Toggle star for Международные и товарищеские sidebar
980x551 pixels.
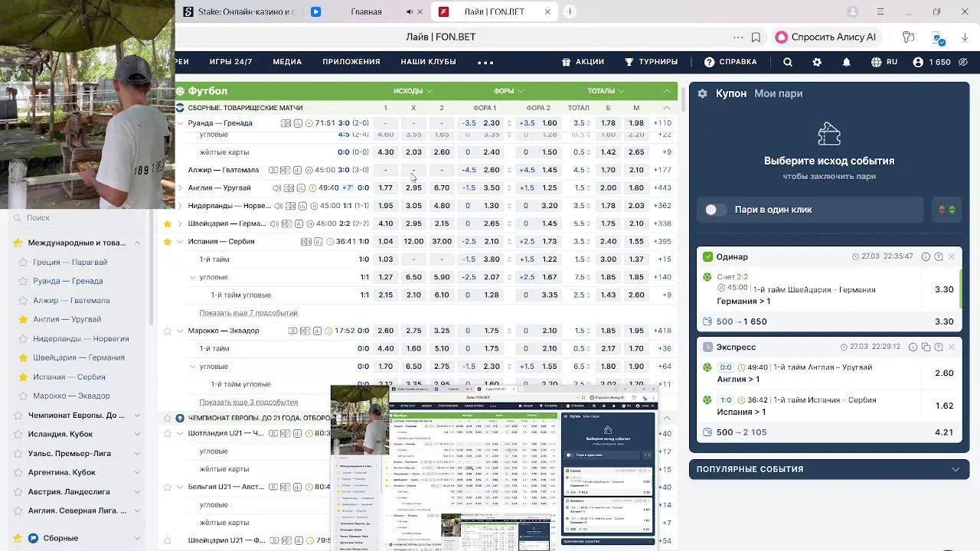pyautogui.click(x=18, y=243)
